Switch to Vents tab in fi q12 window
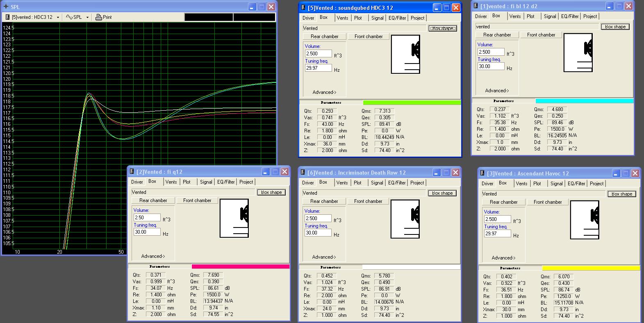 coord(171,182)
